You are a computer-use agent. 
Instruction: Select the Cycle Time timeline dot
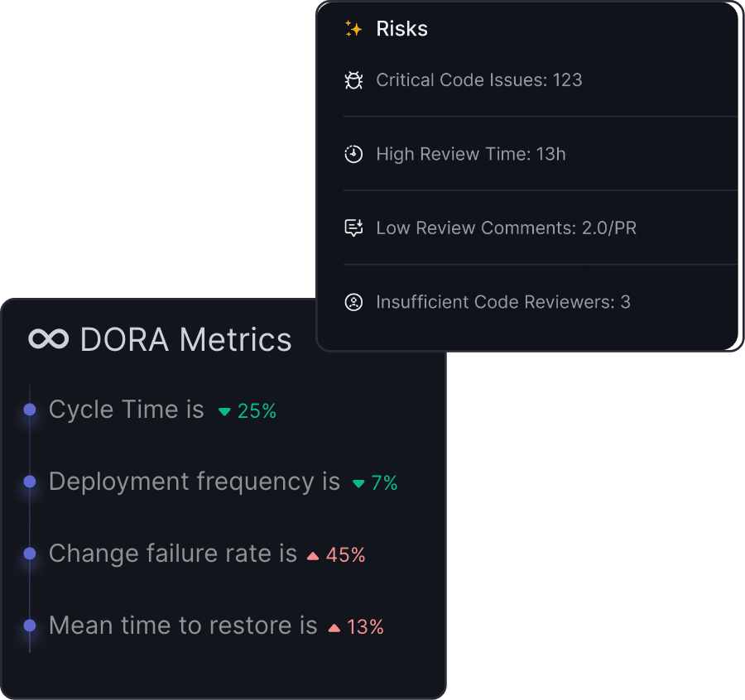pyautogui.click(x=30, y=410)
